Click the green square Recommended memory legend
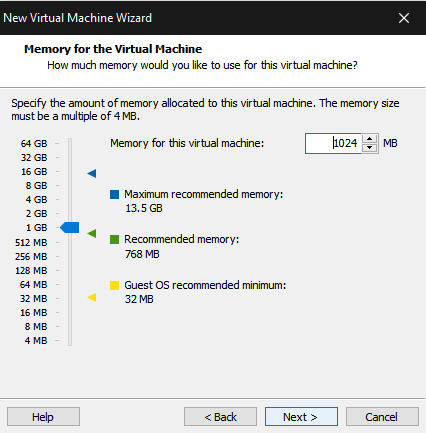Image resolution: width=426 pixels, height=433 pixels. 114,239
